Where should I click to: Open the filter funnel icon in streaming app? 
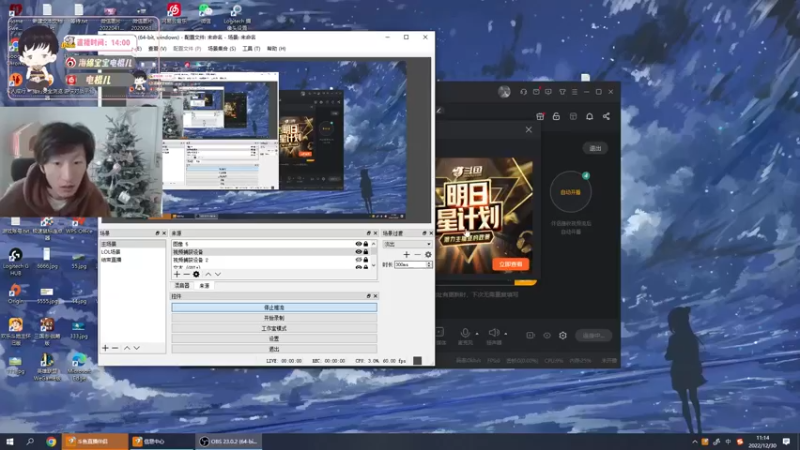coord(562,92)
